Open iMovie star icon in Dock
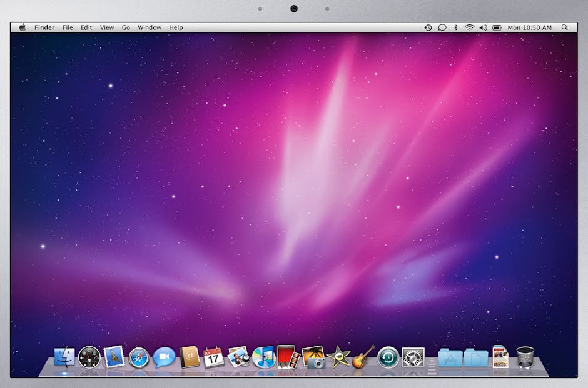Image resolution: width=588 pixels, height=388 pixels. click(x=338, y=357)
